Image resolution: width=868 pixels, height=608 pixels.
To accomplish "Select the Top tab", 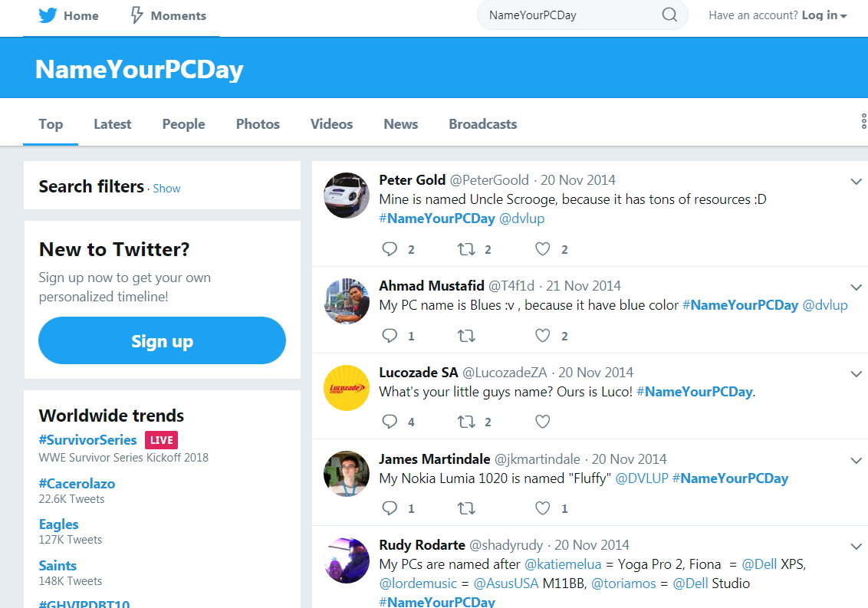I will point(51,124).
